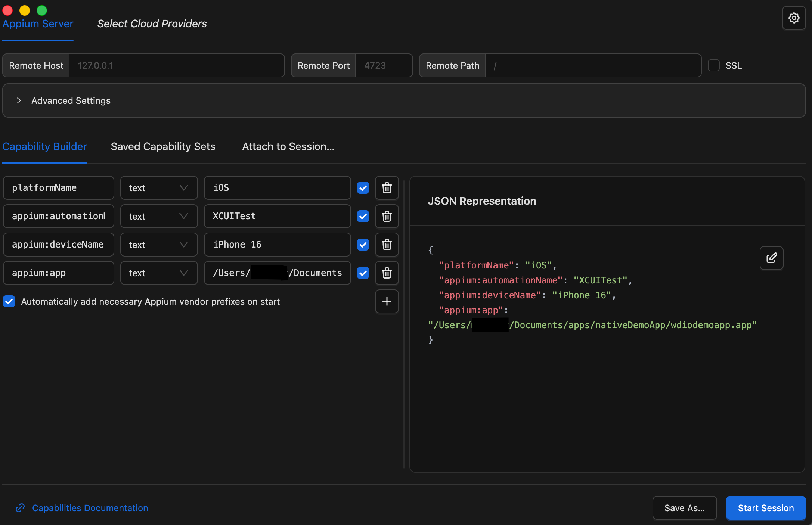Open settings via the gear icon
The height and width of the screenshot is (525, 812).
pyautogui.click(x=794, y=18)
